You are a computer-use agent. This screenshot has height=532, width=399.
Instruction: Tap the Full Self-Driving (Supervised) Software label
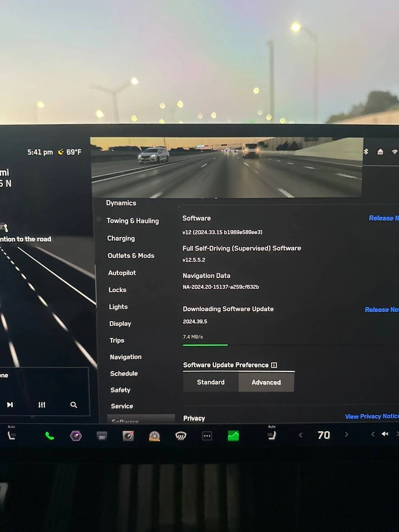click(x=242, y=248)
